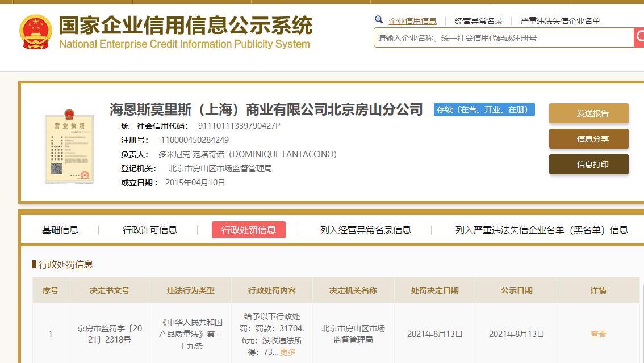Viewport: 644px width, 363px height.
Task: Click the company name 海恩斯莫里斯（上海）商业有限公司北京房山分公司
Action: click(x=266, y=109)
